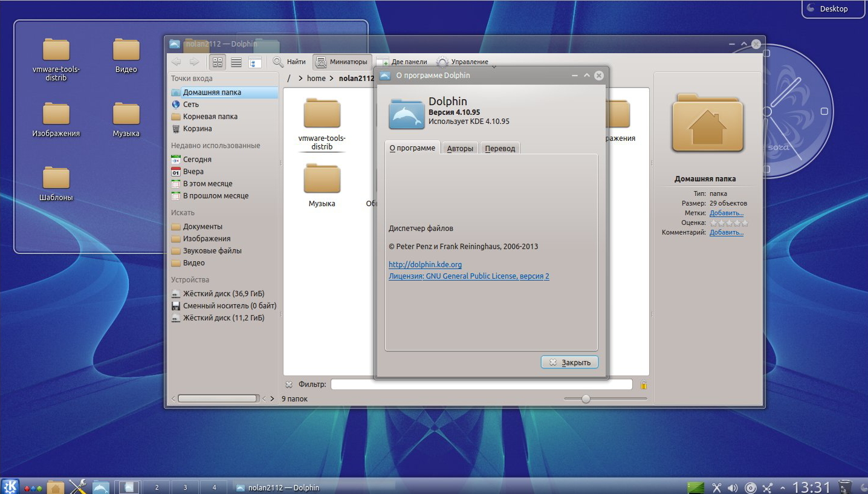Image resolution: width=868 pixels, height=494 pixels.
Task: Click the Закрыть button
Action: 569,362
